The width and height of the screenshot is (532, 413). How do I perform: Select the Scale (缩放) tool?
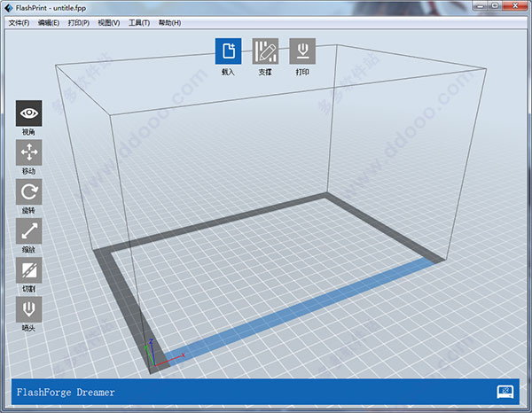coord(29,231)
